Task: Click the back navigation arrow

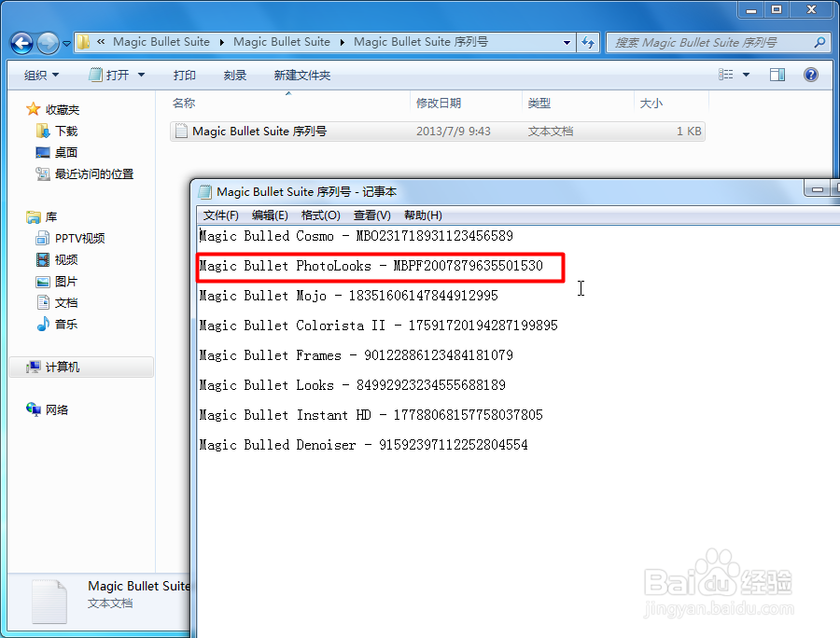Action: click(x=21, y=43)
